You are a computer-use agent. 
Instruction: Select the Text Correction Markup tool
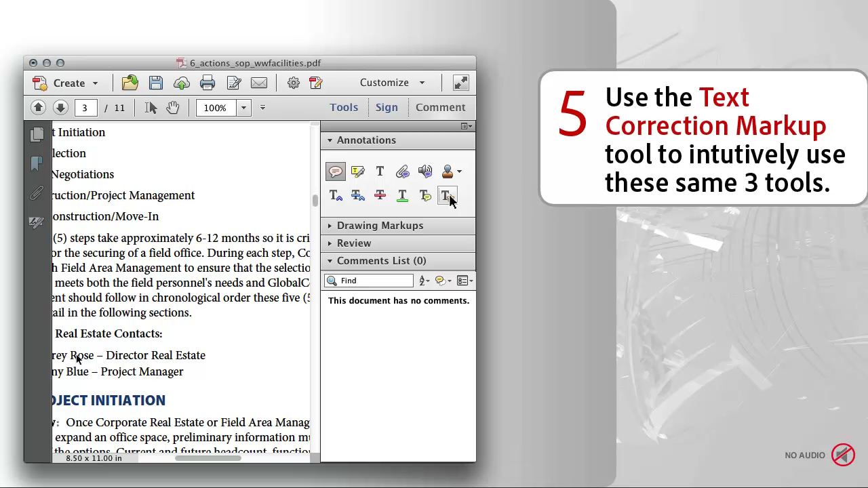coord(447,196)
